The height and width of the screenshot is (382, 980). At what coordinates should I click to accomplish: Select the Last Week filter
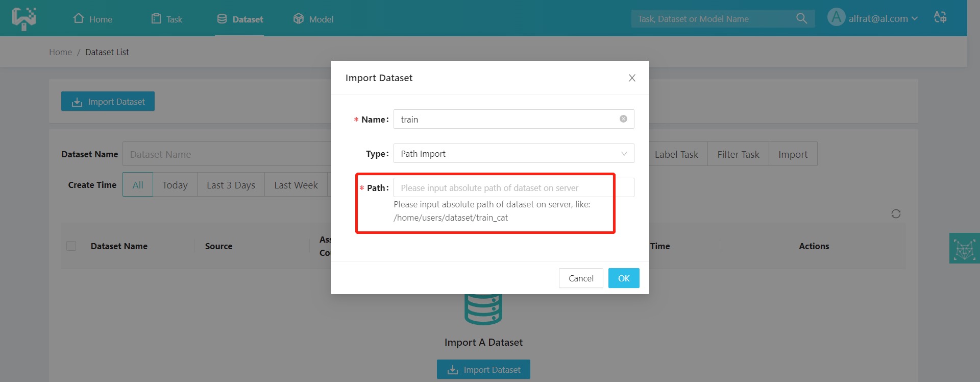tap(296, 185)
